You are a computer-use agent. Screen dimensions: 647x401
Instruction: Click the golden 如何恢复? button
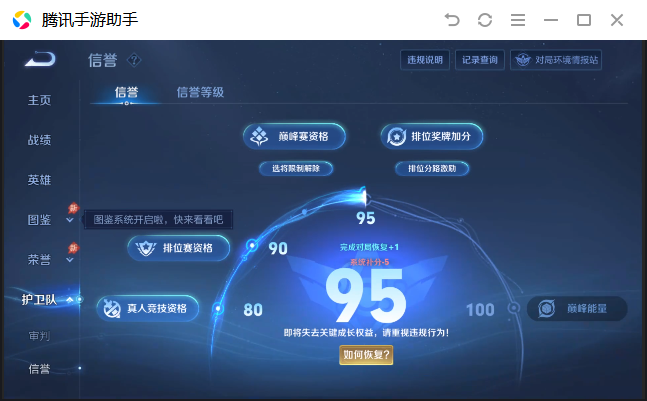point(366,355)
